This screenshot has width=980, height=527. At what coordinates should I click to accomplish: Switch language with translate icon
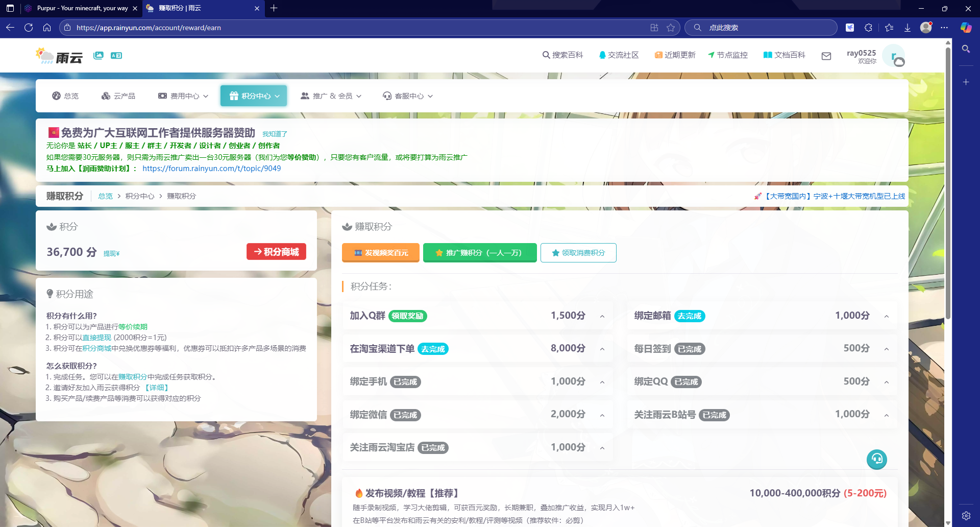(116, 55)
